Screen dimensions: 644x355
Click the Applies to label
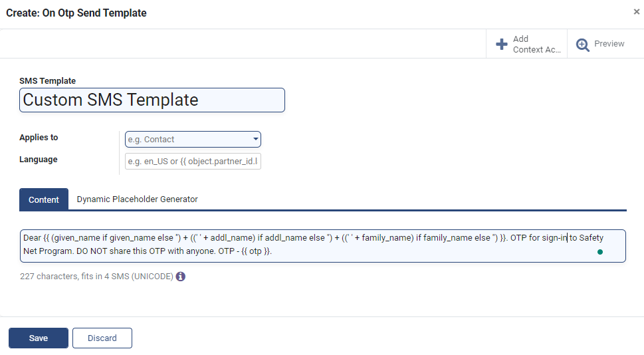pos(39,137)
